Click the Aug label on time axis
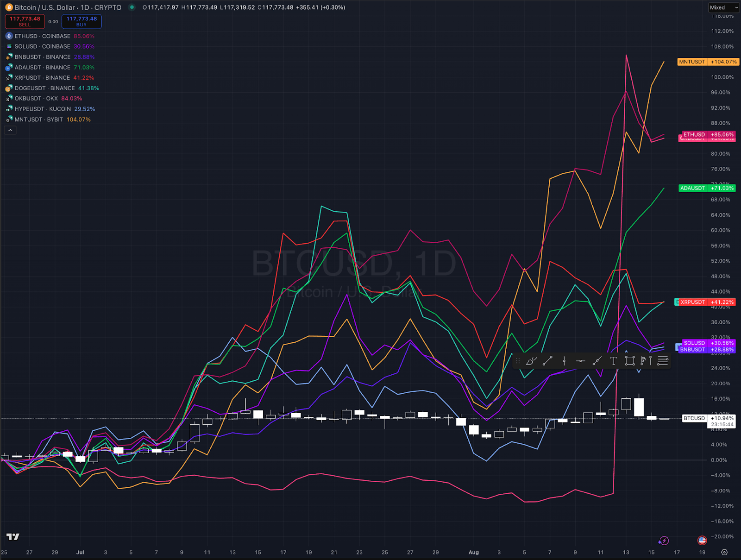Screen dimensions: 741x560 pos(473,552)
